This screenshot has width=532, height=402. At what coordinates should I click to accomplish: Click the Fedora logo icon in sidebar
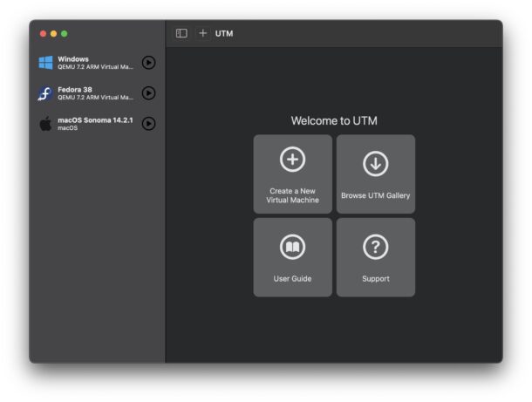tap(45, 93)
